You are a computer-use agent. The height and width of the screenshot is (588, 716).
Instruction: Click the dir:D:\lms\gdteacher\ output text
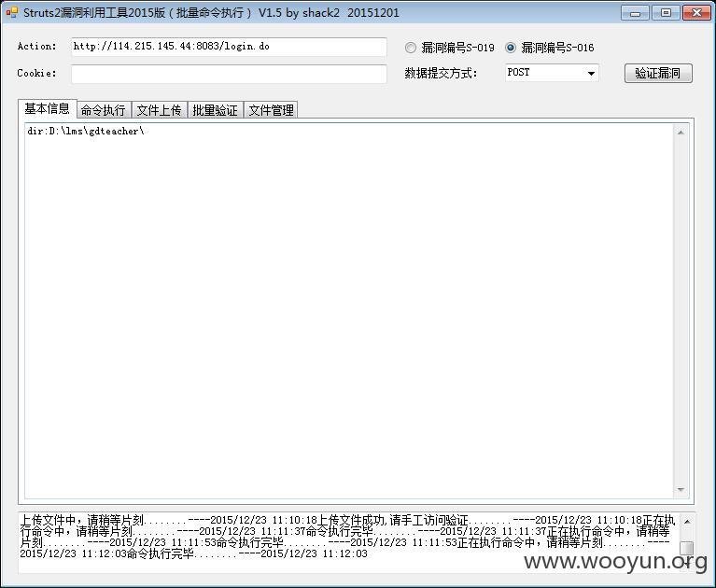coord(86,131)
